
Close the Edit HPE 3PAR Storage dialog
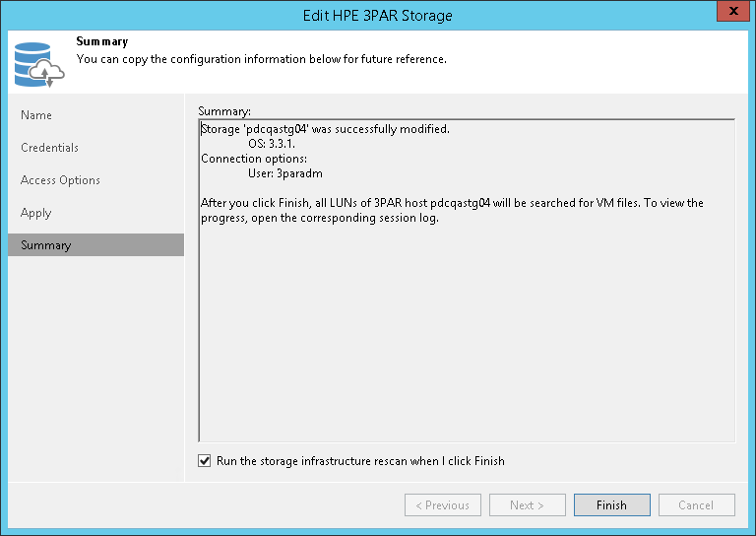tap(732, 11)
